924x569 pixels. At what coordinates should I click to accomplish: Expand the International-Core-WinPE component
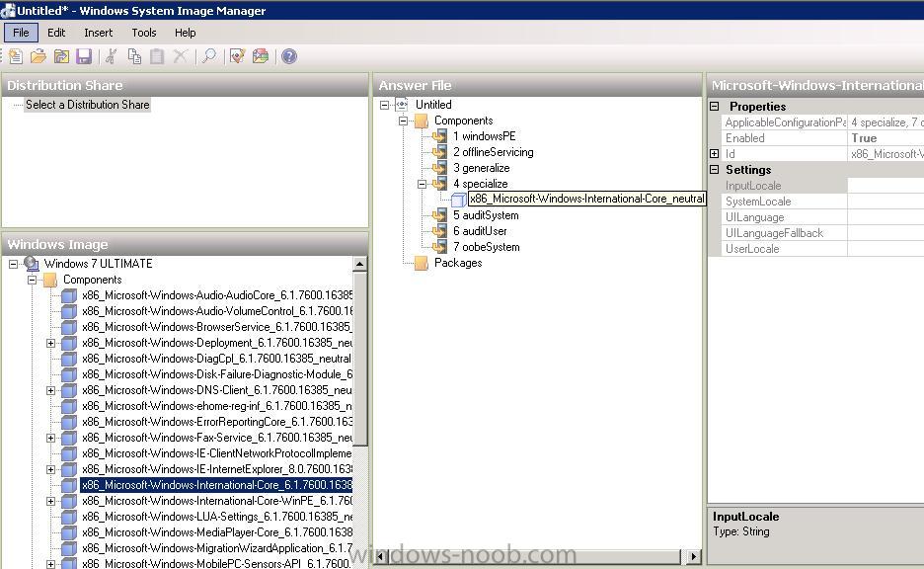tap(50, 501)
